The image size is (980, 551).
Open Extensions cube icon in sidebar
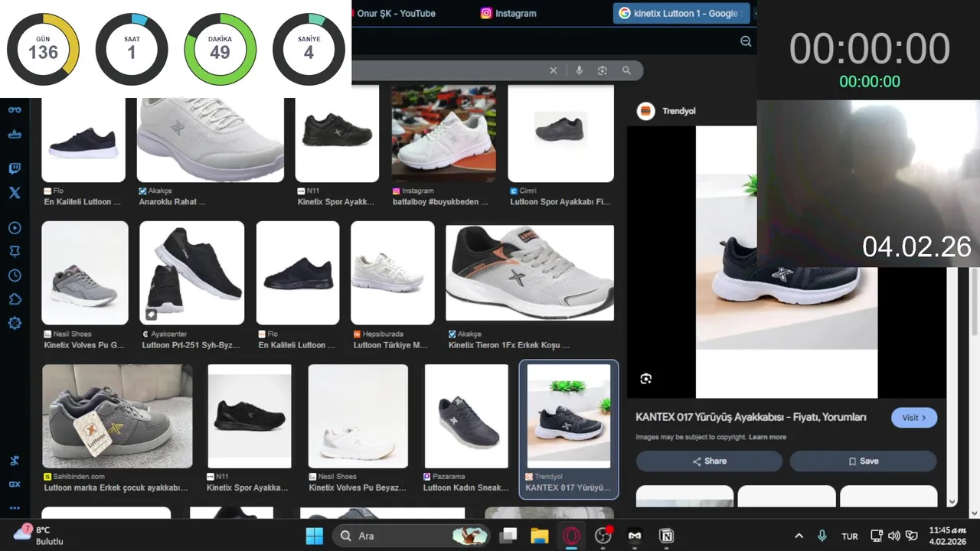point(15,299)
